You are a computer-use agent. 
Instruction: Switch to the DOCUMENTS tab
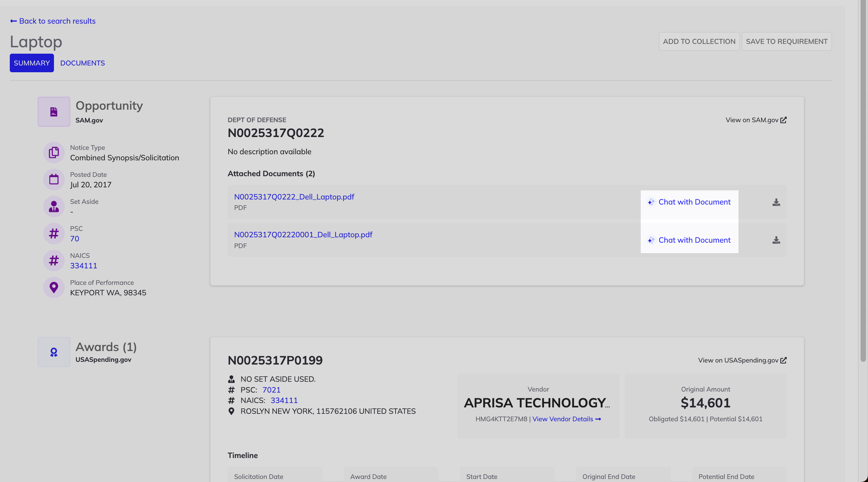82,63
